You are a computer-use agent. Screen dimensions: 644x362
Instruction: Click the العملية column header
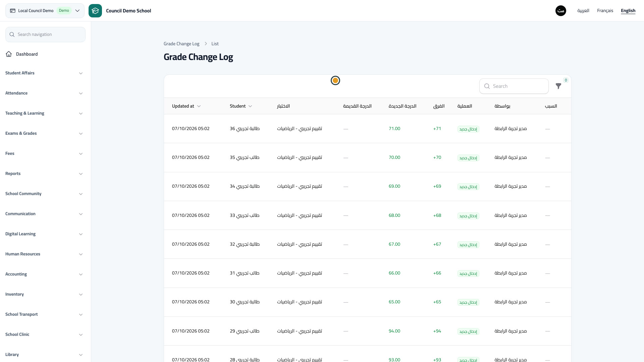(x=465, y=106)
